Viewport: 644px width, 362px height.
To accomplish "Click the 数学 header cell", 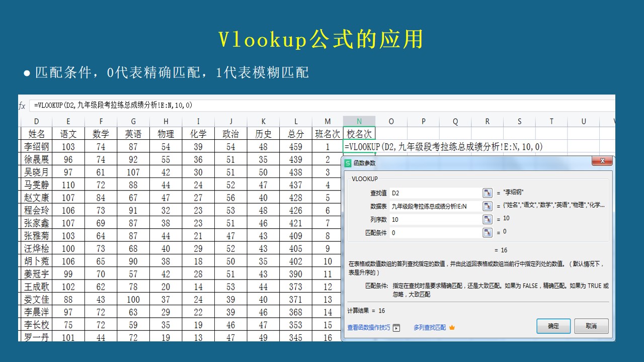I will 101,134.
